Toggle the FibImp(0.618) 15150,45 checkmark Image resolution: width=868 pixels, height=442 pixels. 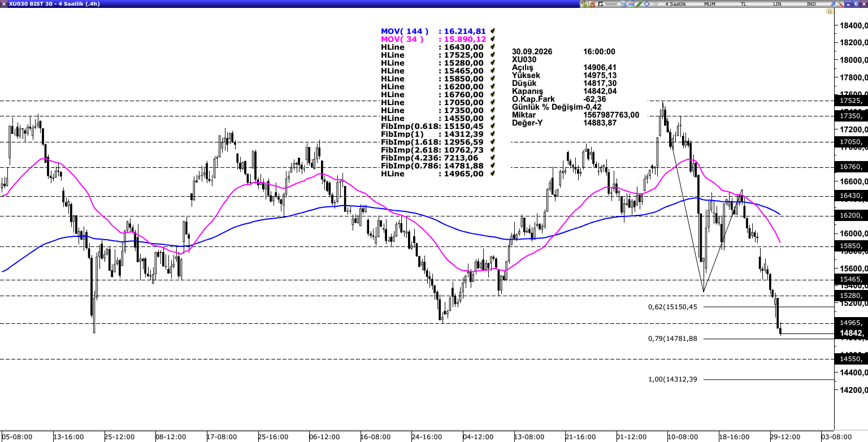click(493, 127)
